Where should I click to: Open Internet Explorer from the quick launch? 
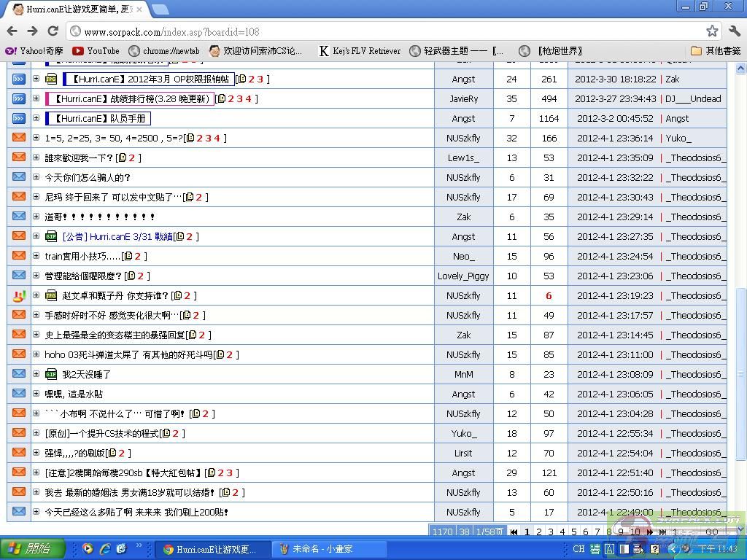click(105, 548)
